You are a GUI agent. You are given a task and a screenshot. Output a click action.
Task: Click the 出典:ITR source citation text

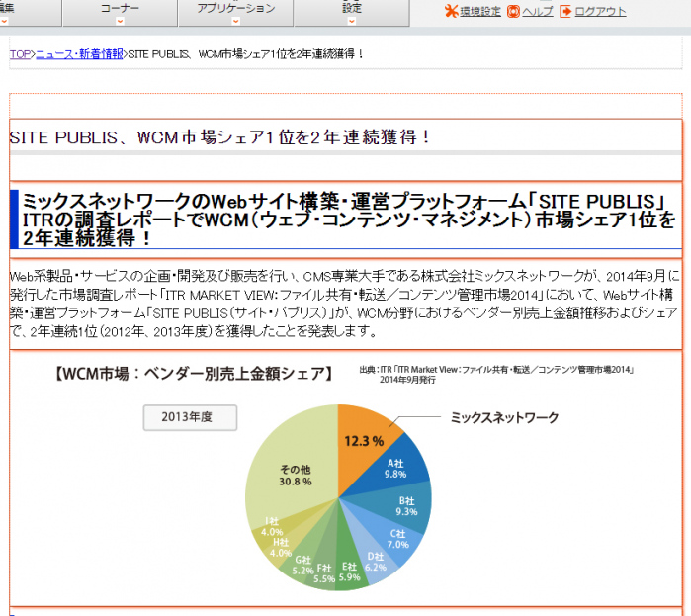click(x=496, y=374)
